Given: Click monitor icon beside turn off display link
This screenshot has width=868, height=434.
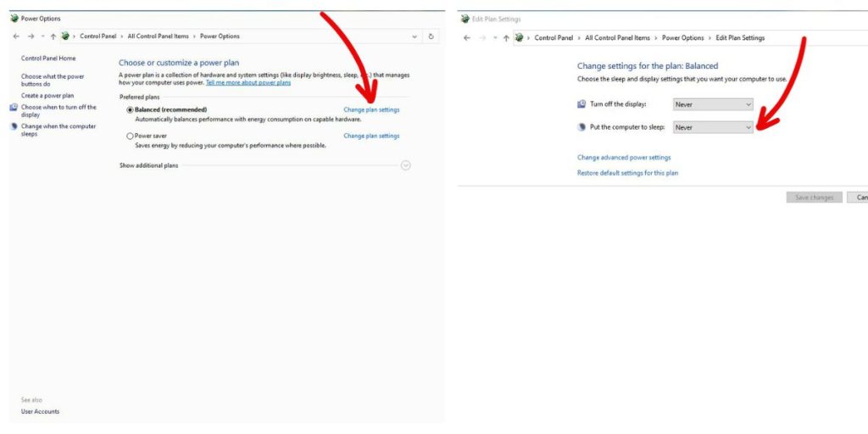Looking at the screenshot, I should (14, 108).
